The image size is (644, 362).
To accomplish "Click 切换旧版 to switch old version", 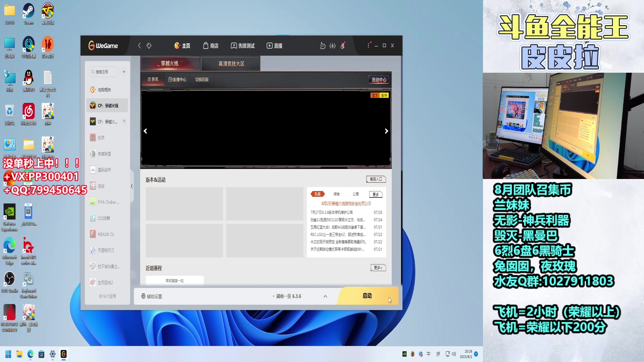I will click(x=202, y=79).
